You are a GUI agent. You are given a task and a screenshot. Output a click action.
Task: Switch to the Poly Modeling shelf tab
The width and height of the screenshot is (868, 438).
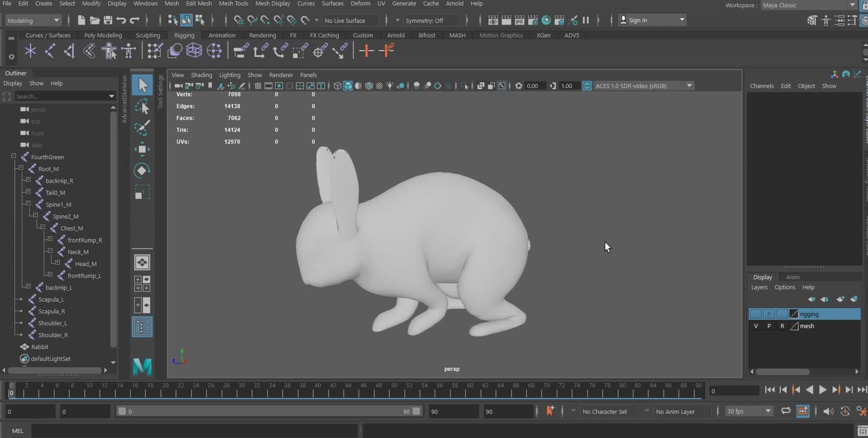[103, 35]
